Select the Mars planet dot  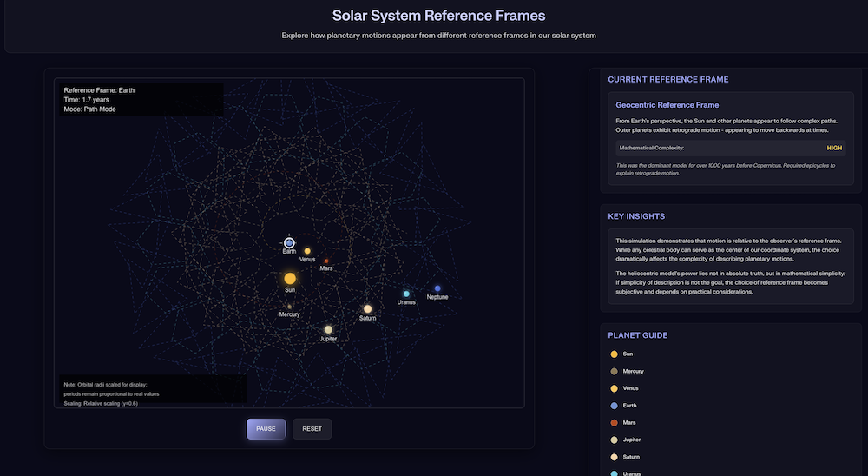326,261
